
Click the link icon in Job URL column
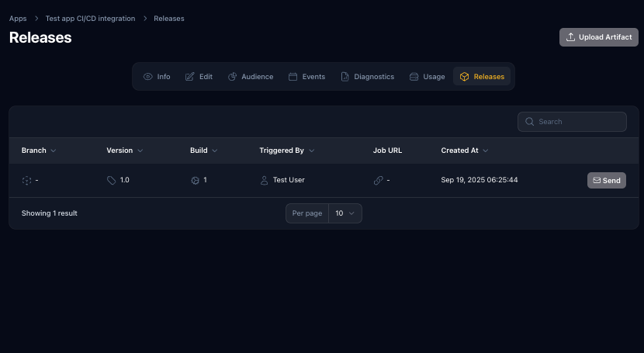(379, 180)
